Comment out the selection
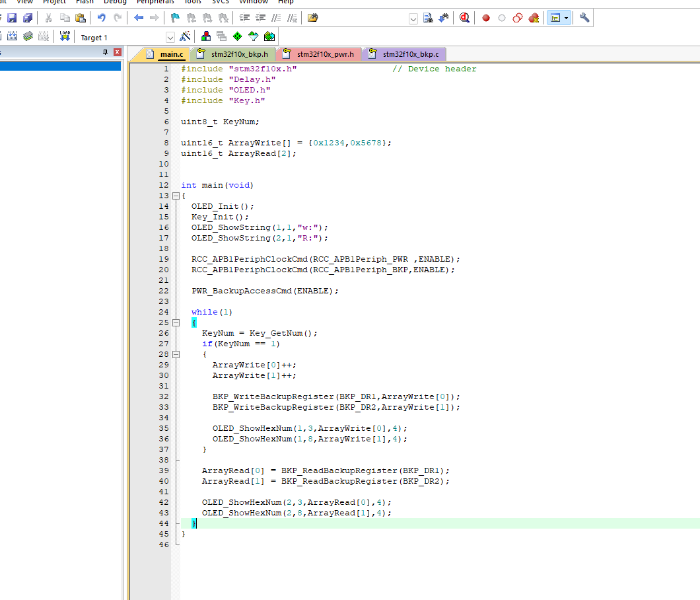700x600 pixels. pos(276,18)
